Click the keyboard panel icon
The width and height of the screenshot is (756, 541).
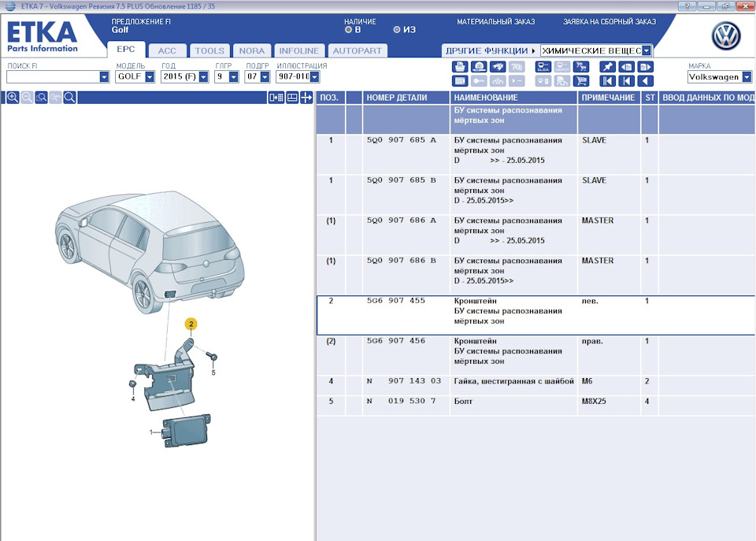(x=459, y=81)
